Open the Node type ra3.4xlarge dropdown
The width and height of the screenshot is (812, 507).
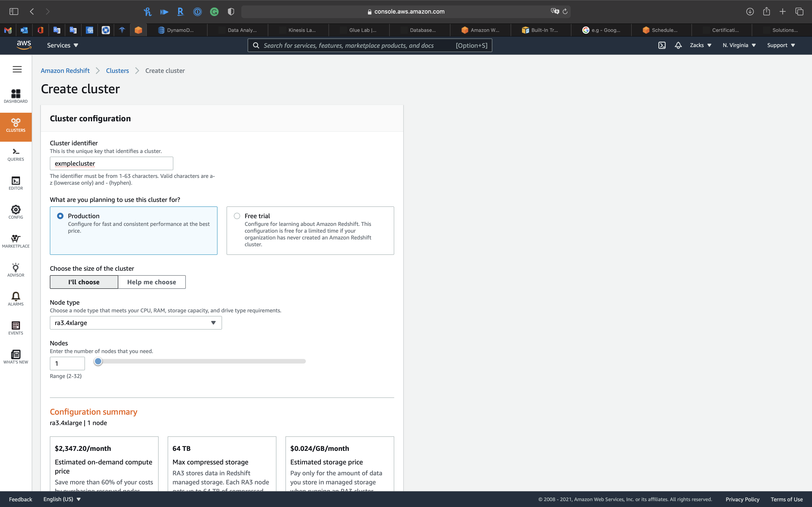135,323
